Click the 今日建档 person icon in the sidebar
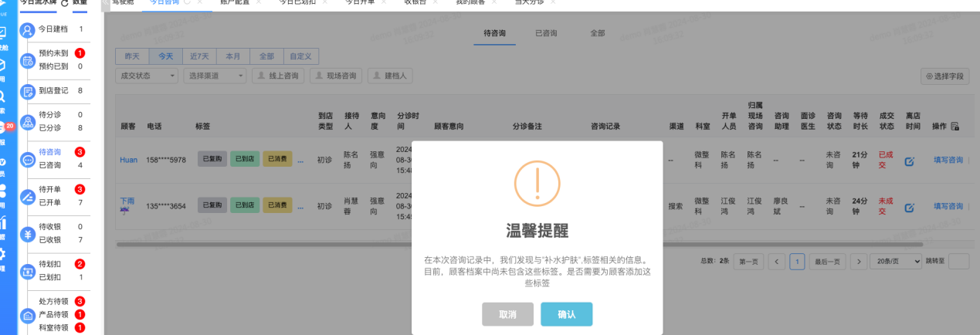Image resolution: width=980 pixels, height=335 pixels. tap(28, 30)
